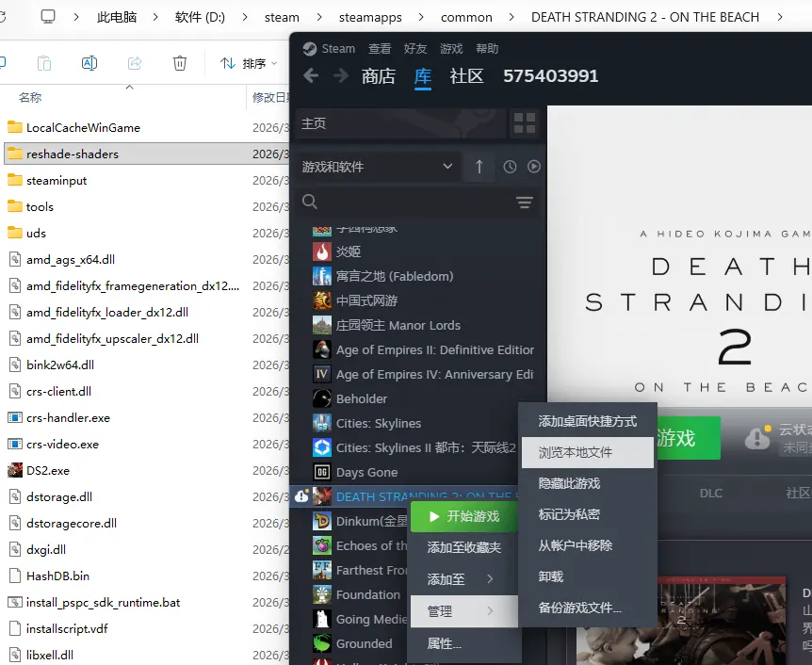This screenshot has width=812, height=665.
Task: Toggle ready-to-play filter icon
Action: coord(534,167)
